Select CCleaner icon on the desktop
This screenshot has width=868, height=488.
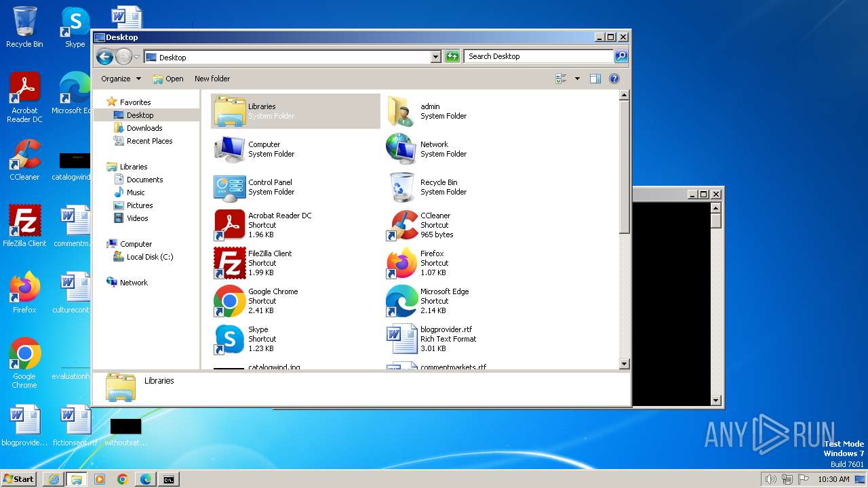click(x=24, y=160)
